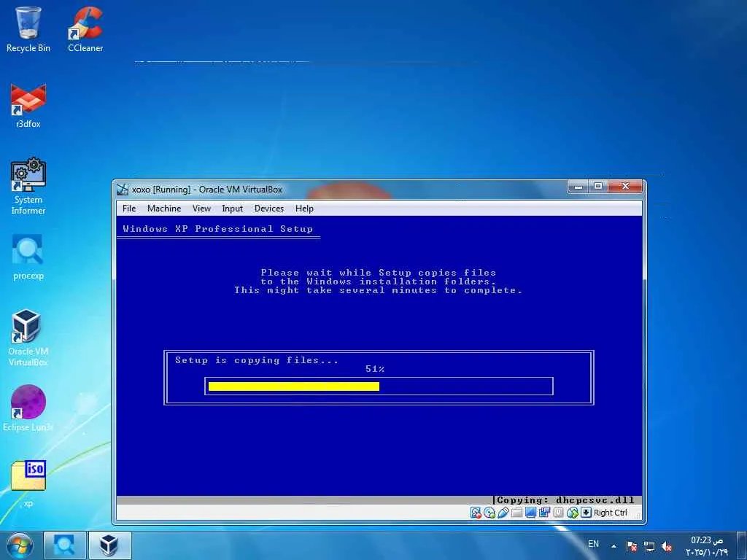Open the Devices menu
Image resolution: width=747 pixels, height=560 pixels.
click(269, 208)
